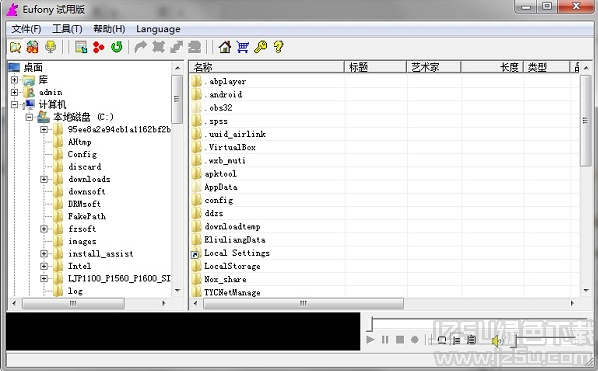Select the .android folder in file list
The image size is (598, 371).
pos(223,95)
